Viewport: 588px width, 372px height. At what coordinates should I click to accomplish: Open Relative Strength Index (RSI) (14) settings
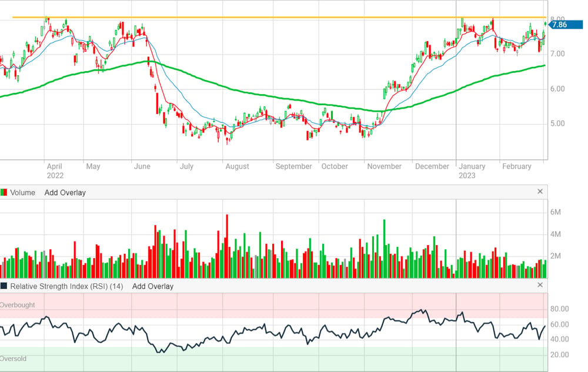click(x=66, y=286)
